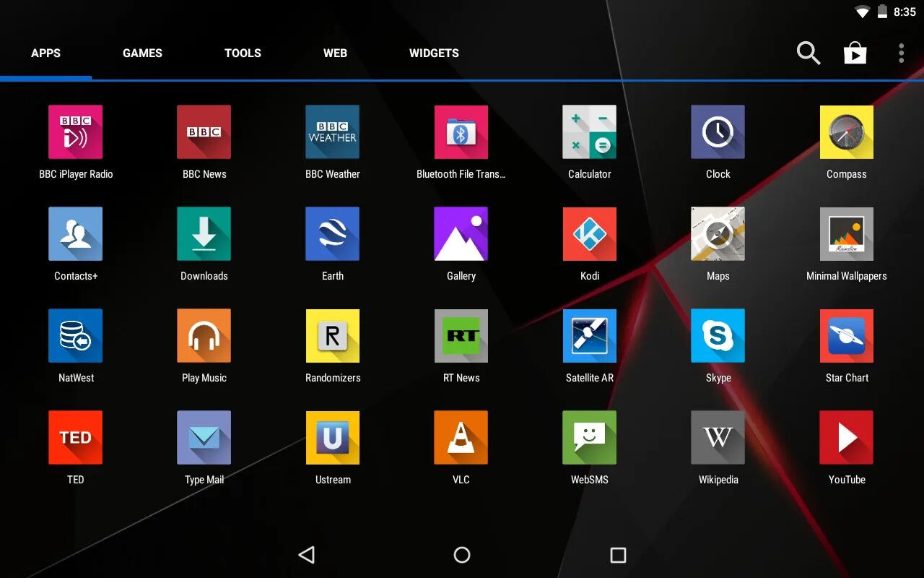Tap the Android home button
This screenshot has width=924, height=578.
(x=462, y=555)
